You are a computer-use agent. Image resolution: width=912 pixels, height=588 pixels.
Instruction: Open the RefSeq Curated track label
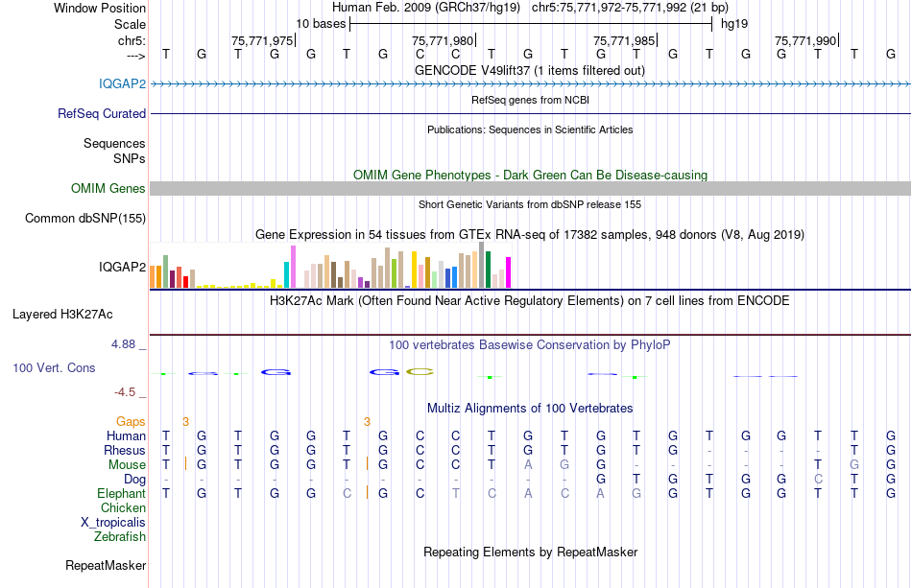pyautogui.click(x=102, y=113)
